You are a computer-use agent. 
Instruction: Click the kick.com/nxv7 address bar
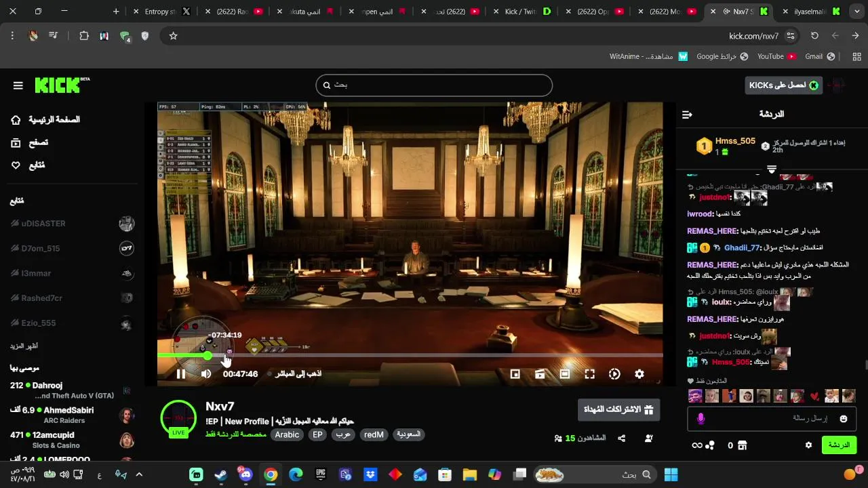pyautogui.click(x=753, y=36)
